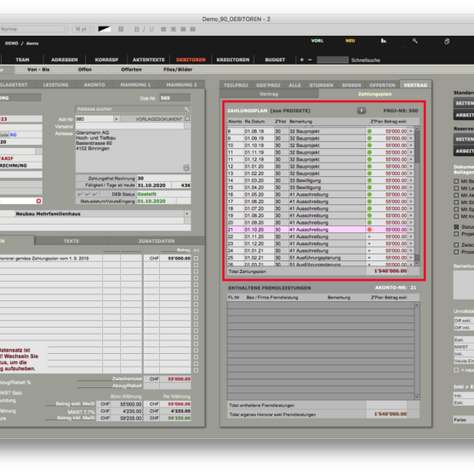The width and height of the screenshot is (474, 474).
Task: Open the Files/Bilder sub tab
Action: pos(178,69)
